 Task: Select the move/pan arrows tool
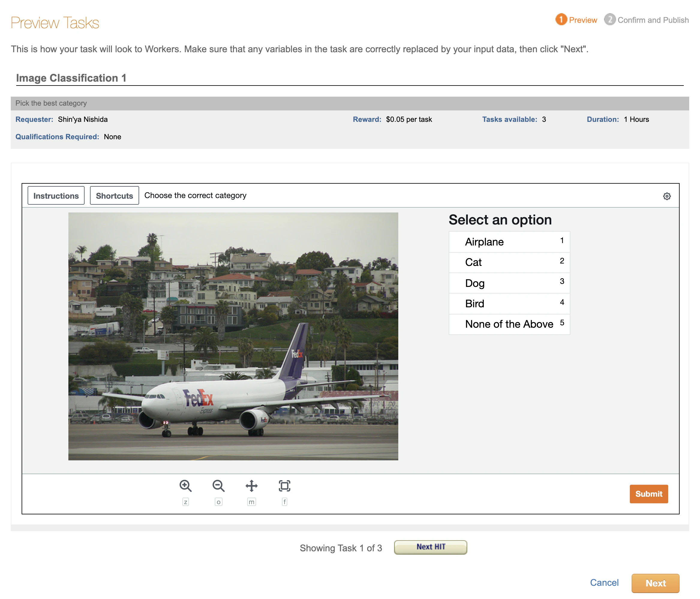tap(251, 486)
